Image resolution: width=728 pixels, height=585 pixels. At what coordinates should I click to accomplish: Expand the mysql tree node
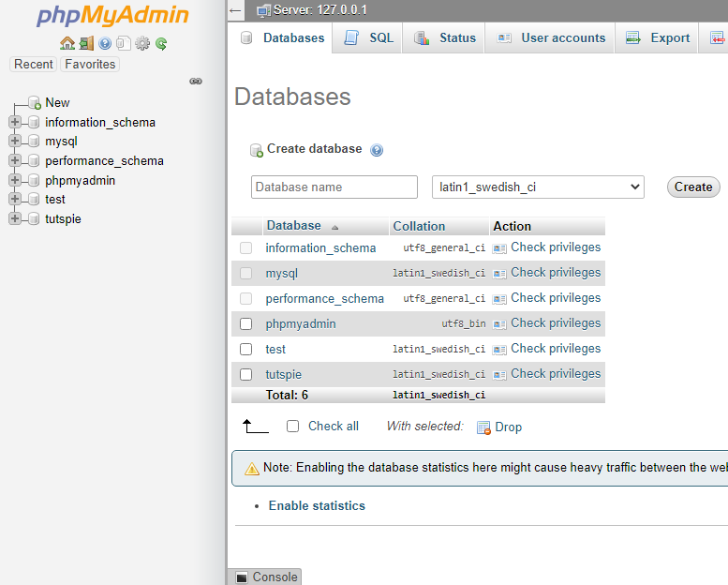coord(15,141)
